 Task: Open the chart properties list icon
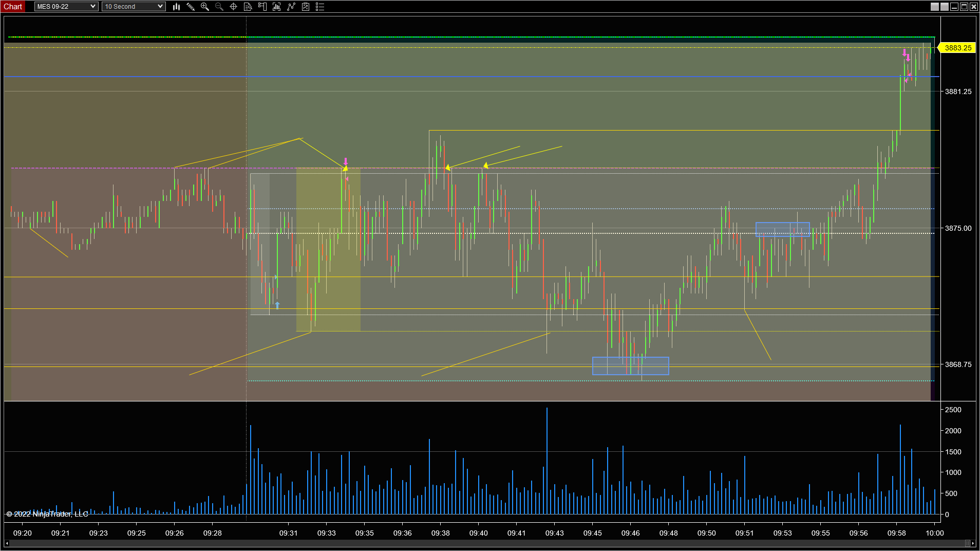click(x=320, y=7)
